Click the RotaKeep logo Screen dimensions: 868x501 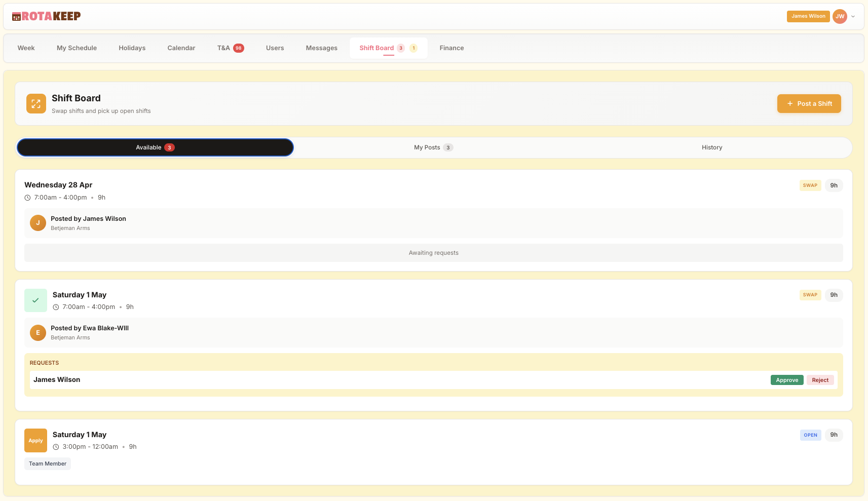coord(46,16)
